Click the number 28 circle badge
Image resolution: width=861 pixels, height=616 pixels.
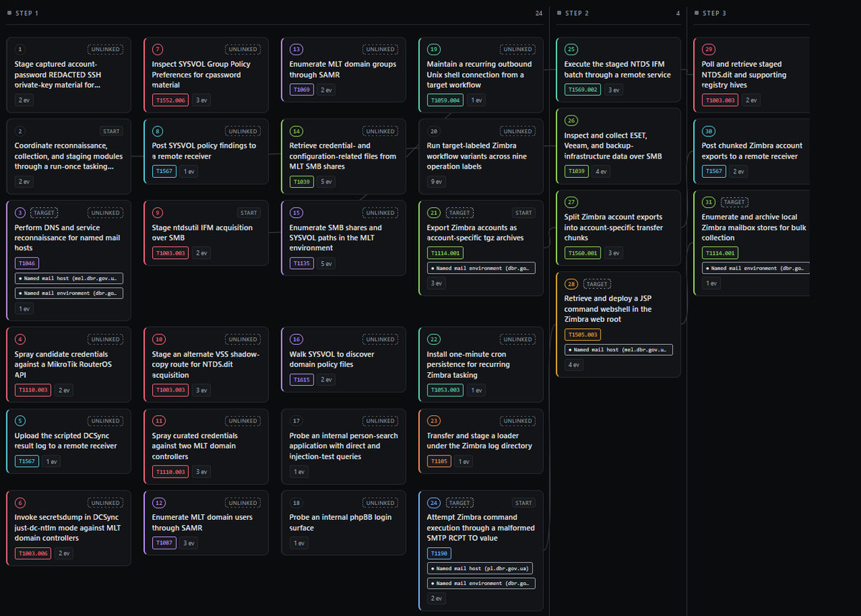[571, 284]
